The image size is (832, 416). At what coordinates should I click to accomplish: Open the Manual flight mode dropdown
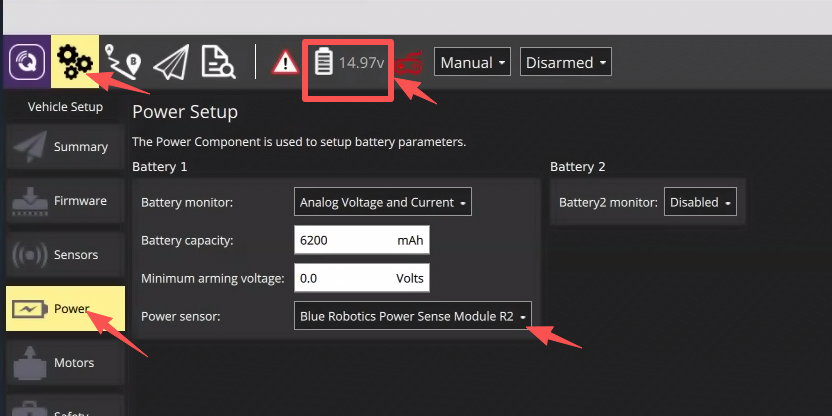(472, 62)
